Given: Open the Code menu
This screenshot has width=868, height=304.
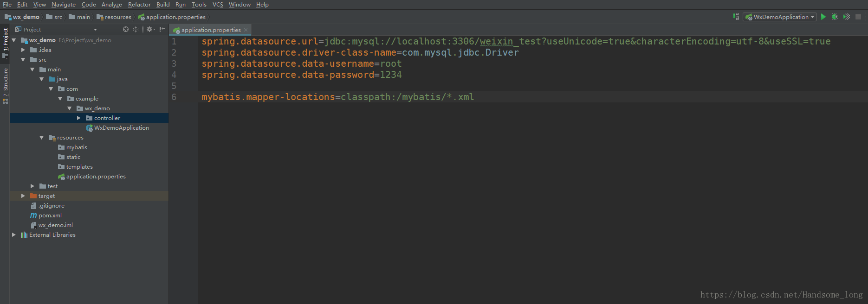Looking at the screenshot, I should 89,5.
